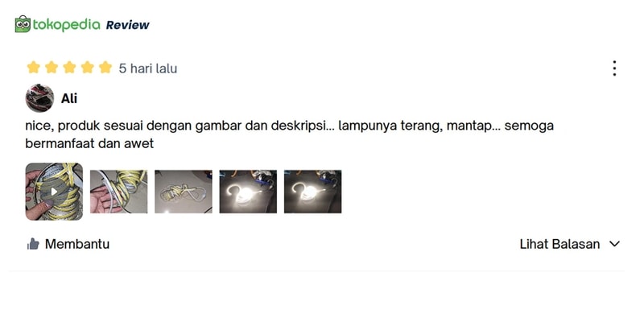Image resolution: width=644 pixels, height=322 pixels.
Task: Click the Tokopedia owl logo icon
Action: coord(23,24)
